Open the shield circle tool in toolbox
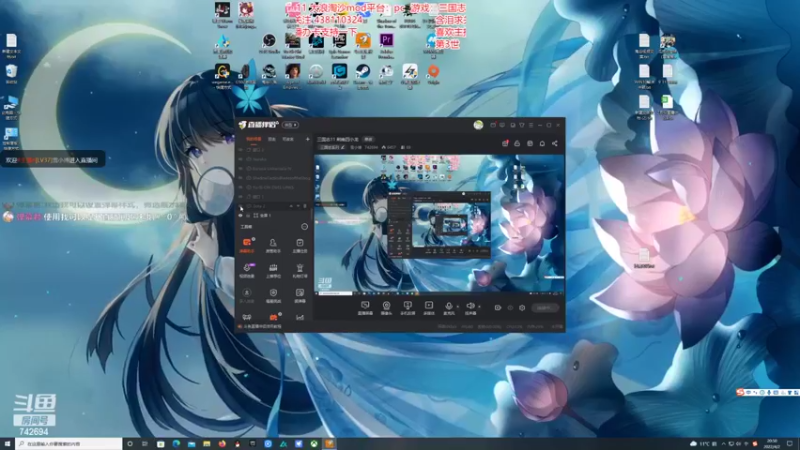800x450 pixels. pos(273,292)
